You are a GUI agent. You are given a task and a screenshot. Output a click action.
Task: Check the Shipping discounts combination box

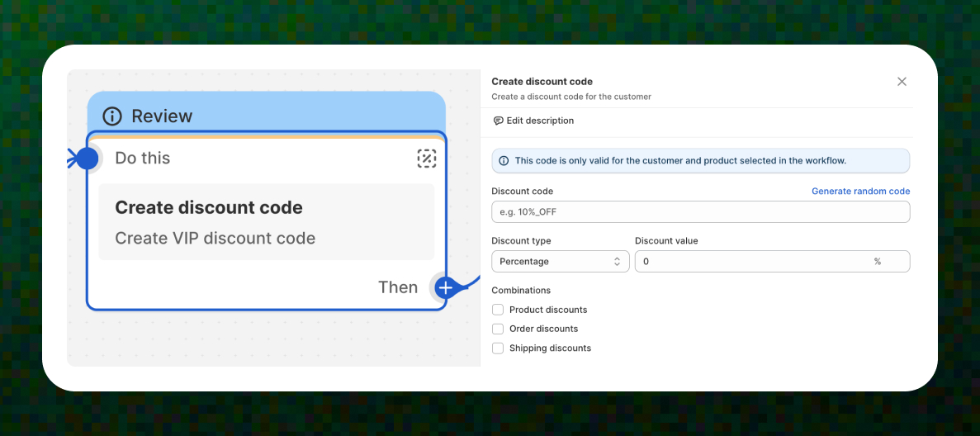(x=498, y=348)
